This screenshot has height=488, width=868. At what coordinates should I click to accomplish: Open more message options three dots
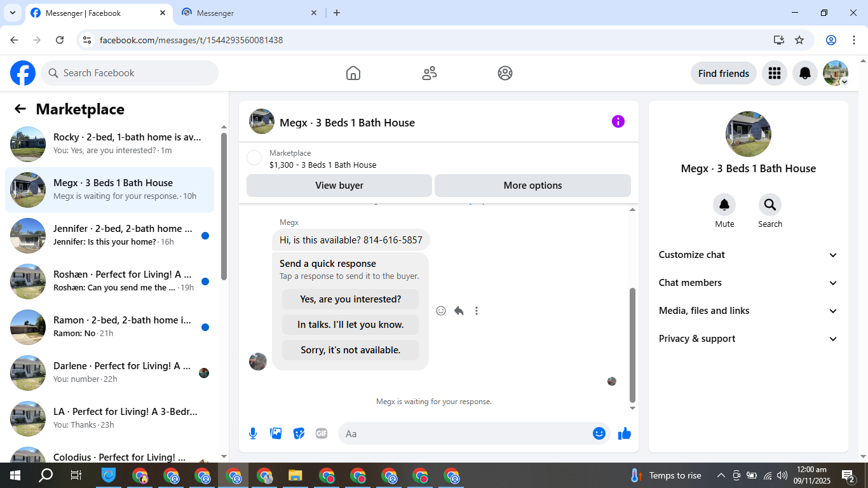(477, 311)
